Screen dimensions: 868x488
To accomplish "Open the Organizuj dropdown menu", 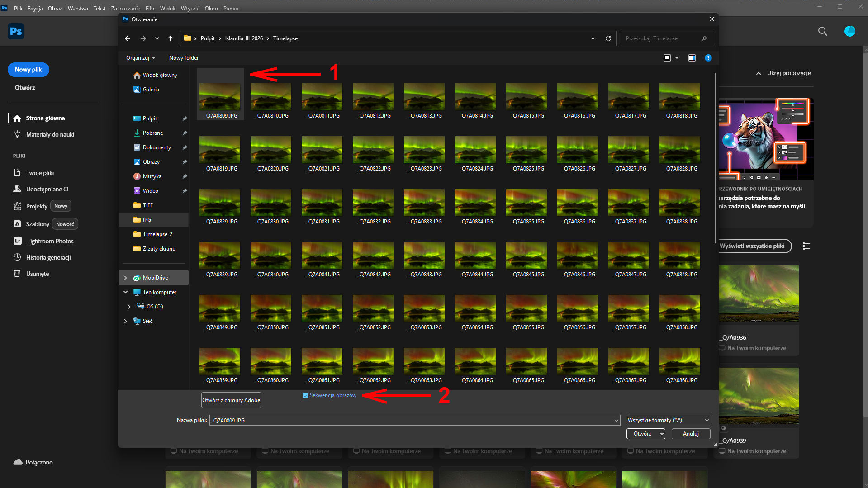I will tap(141, 58).
